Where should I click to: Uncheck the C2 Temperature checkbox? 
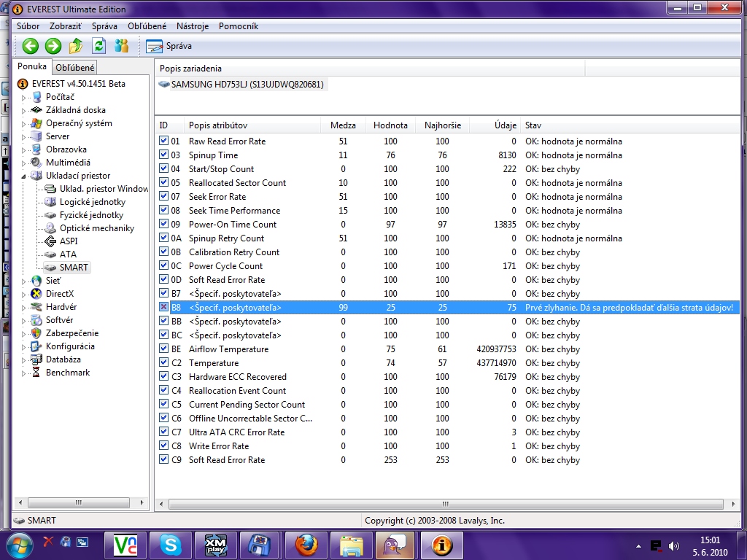pyautogui.click(x=163, y=362)
